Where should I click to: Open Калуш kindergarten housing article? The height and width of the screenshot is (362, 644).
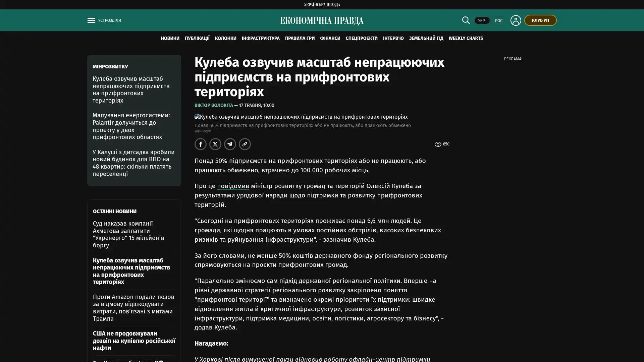(133, 163)
